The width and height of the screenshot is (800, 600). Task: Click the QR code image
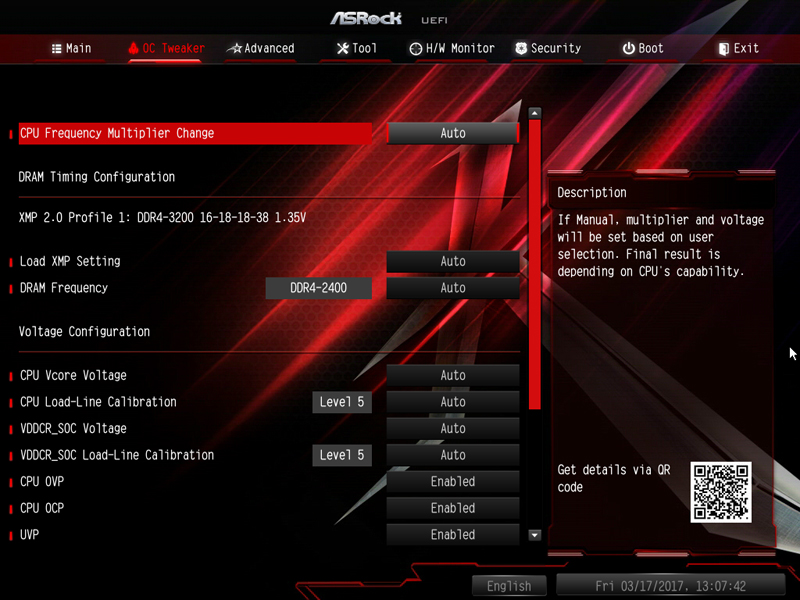[721, 492]
